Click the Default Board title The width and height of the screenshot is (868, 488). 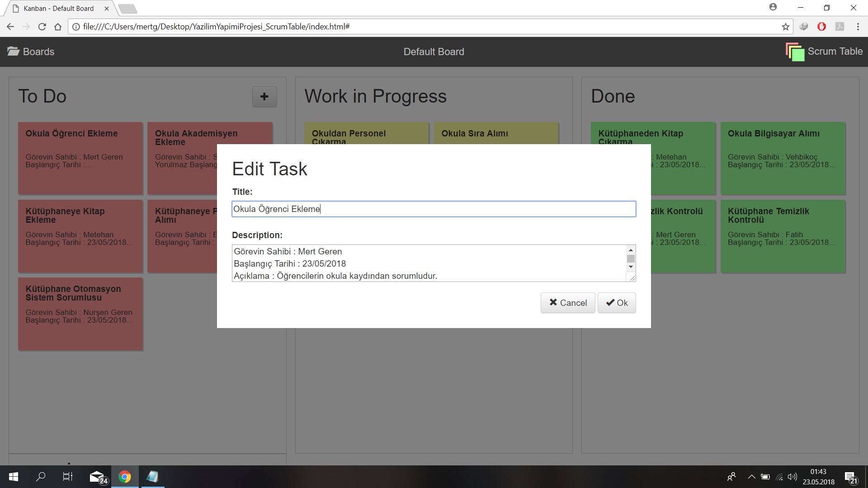tap(434, 52)
